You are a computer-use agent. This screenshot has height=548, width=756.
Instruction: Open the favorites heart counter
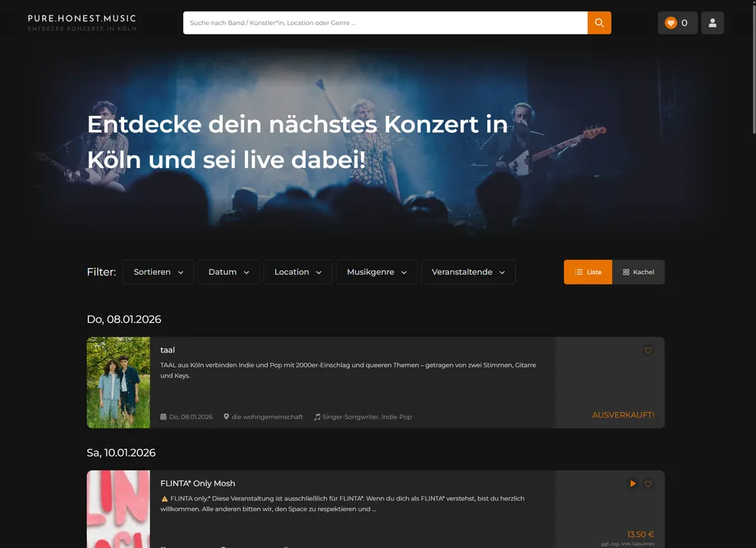pos(677,23)
